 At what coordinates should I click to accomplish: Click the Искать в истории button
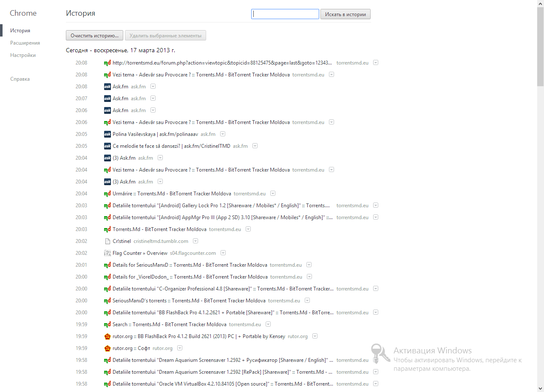click(x=346, y=14)
